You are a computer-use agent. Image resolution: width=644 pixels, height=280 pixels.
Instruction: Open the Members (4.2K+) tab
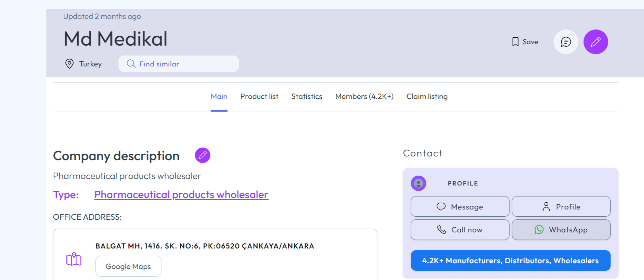click(364, 96)
